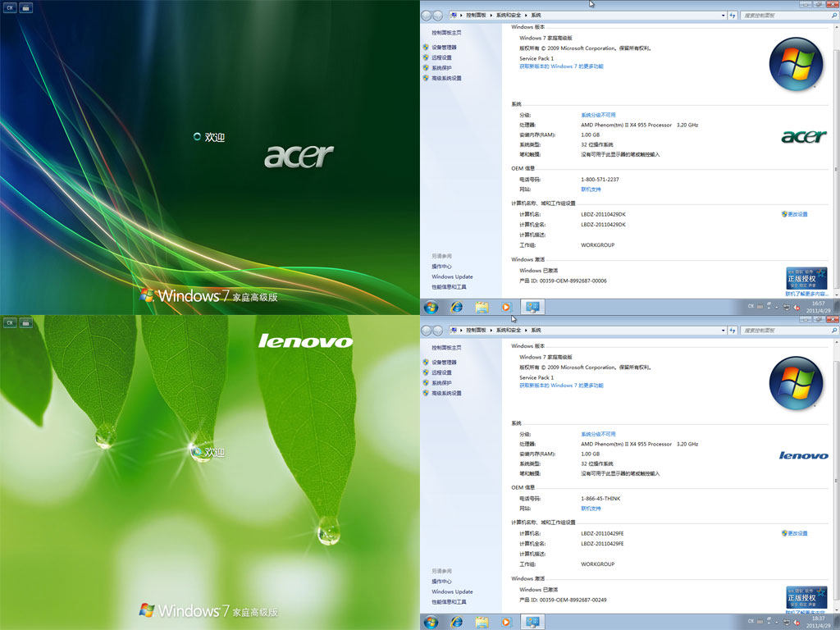Open Windows Explorer folder on Lenovo taskbar

pyautogui.click(x=482, y=622)
